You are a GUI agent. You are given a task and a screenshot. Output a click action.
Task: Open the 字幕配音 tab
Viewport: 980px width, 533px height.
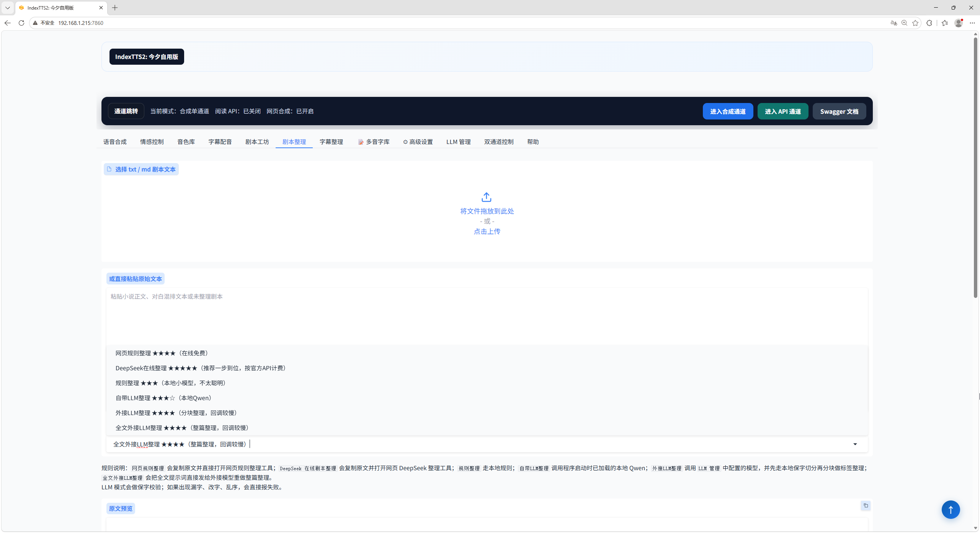[220, 142]
